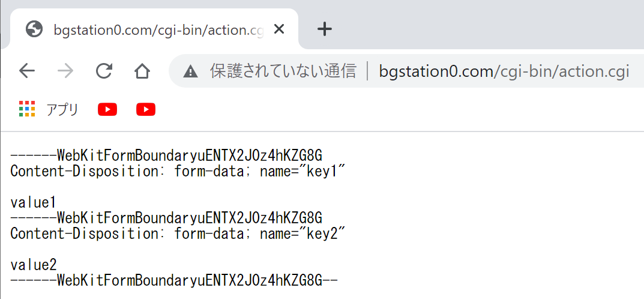This screenshot has width=644, height=299.
Task: Click the final WebKitFormBoundary line ending in --
Action: [x=173, y=280]
